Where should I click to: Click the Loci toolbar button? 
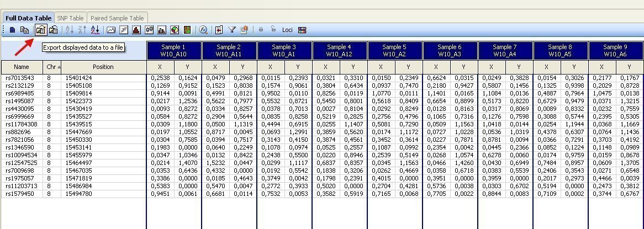[287, 30]
